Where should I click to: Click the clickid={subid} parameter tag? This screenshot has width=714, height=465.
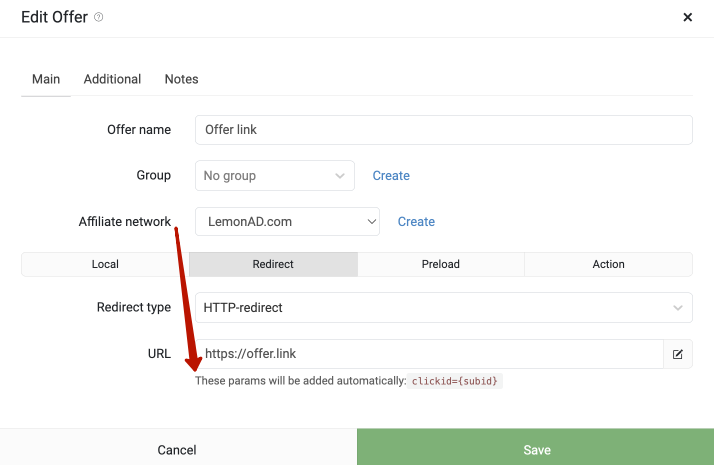pos(454,381)
